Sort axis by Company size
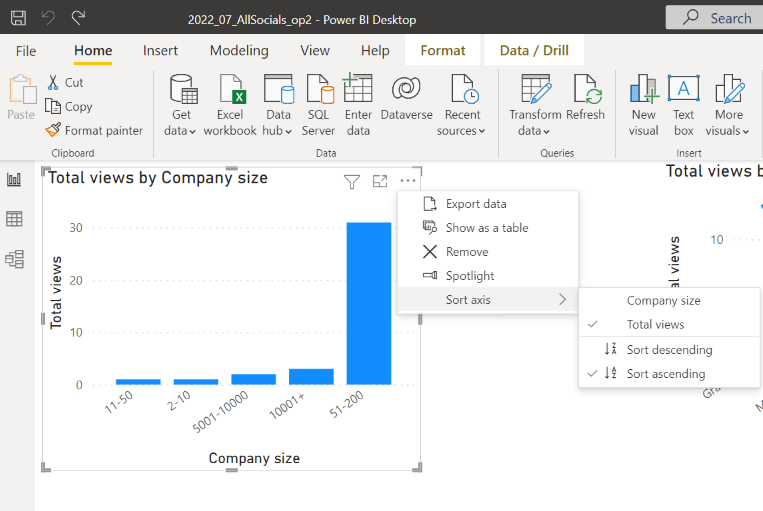 click(669, 300)
